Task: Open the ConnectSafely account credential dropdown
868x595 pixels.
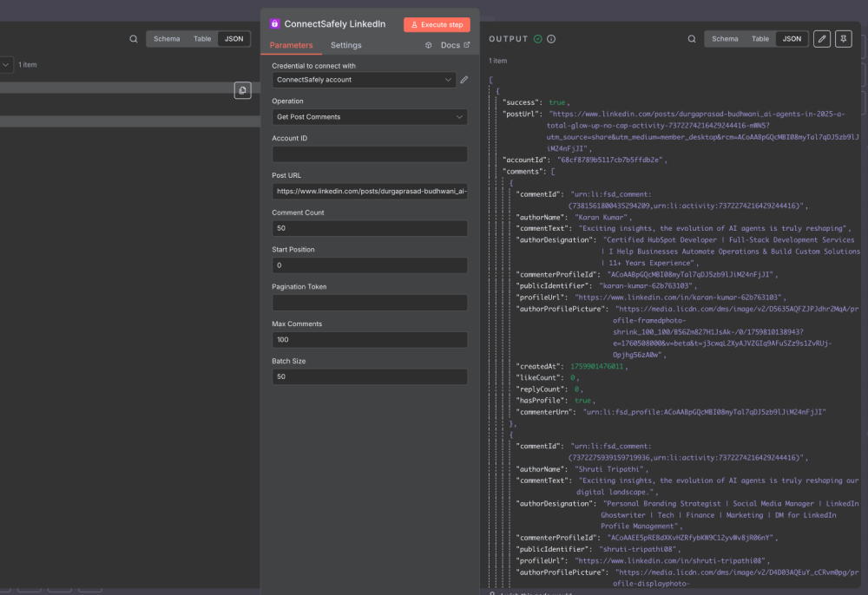Action: click(x=364, y=79)
